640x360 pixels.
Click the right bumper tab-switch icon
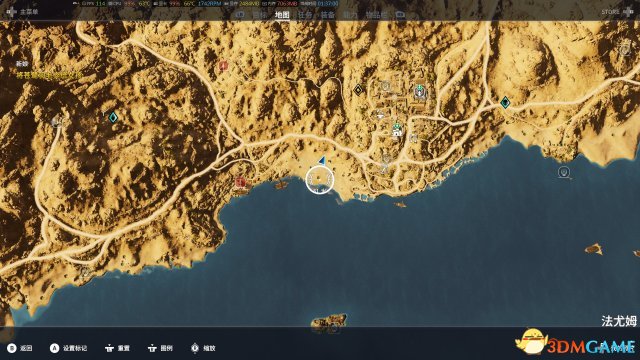coord(400,15)
